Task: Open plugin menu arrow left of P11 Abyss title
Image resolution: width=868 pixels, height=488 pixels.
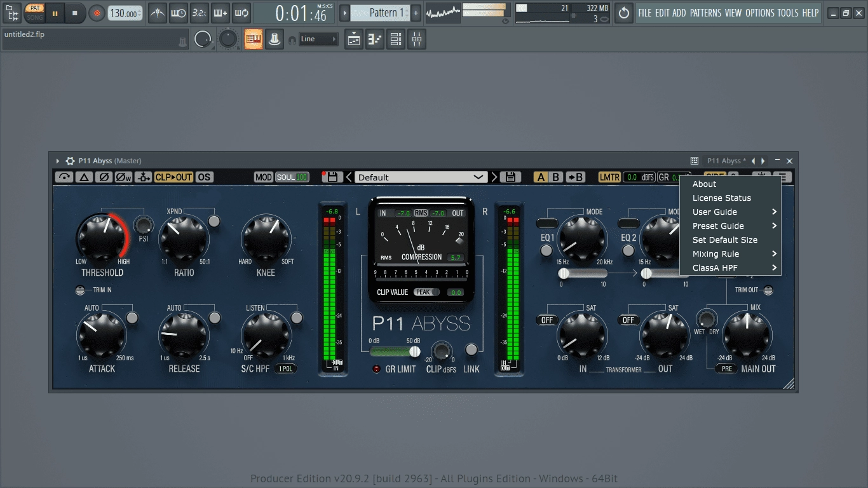Action: coord(58,161)
